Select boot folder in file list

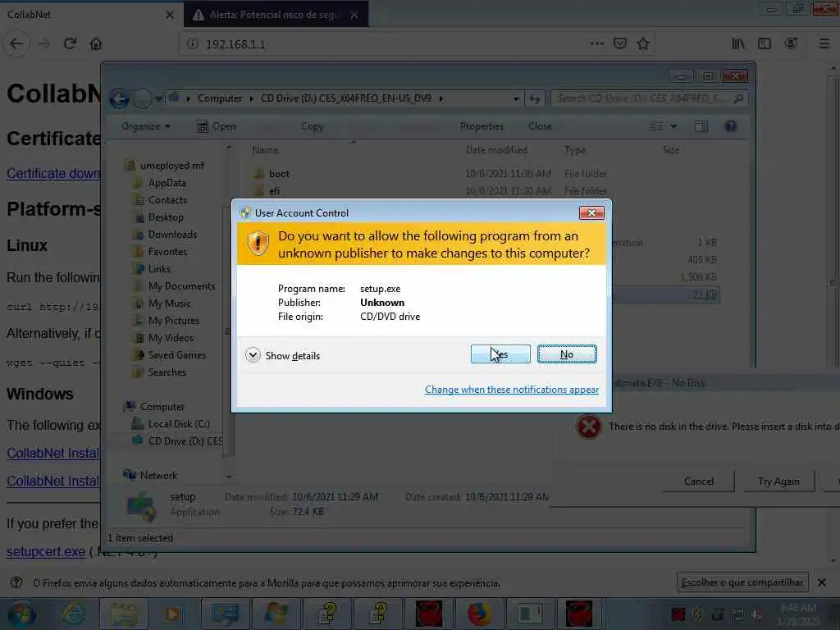point(279,174)
